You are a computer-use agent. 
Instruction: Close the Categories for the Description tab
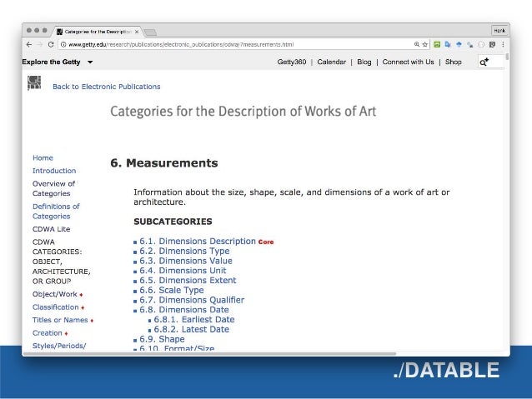(137, 32)
